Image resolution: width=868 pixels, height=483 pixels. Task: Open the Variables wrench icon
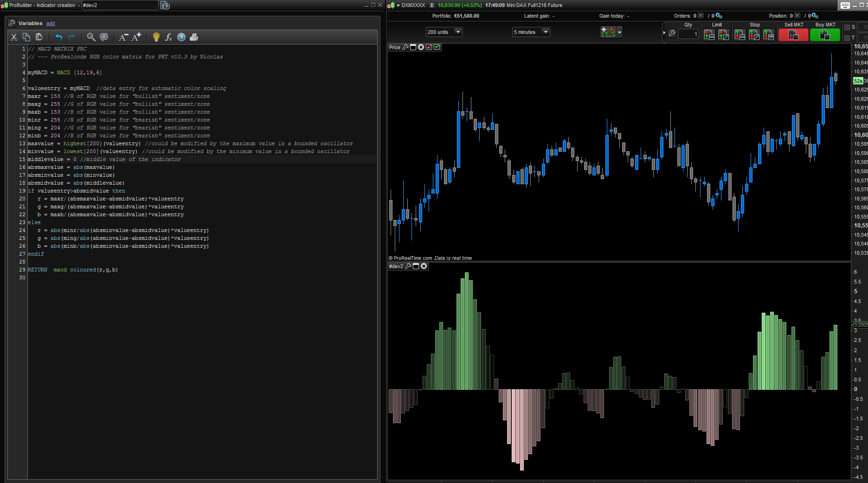(x=12, y=23)
